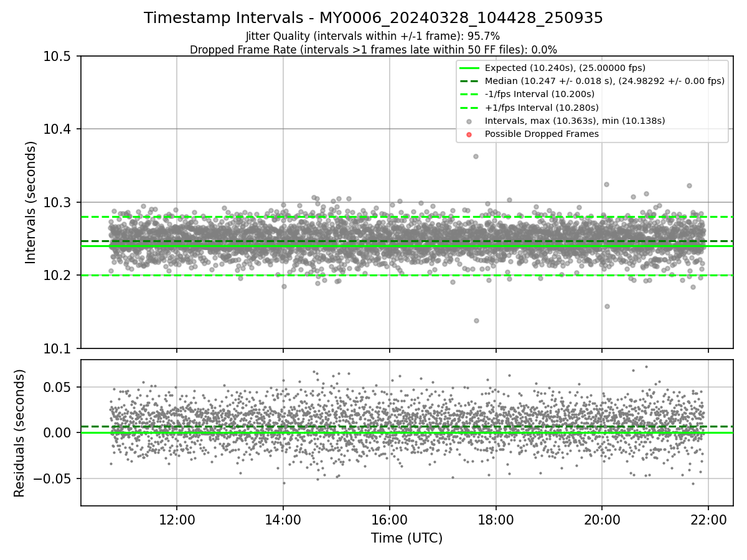Viewport: 747px width, 560px height.
Task: Click the lowest outlier point near 10.14 seconds
Action: 476,320
